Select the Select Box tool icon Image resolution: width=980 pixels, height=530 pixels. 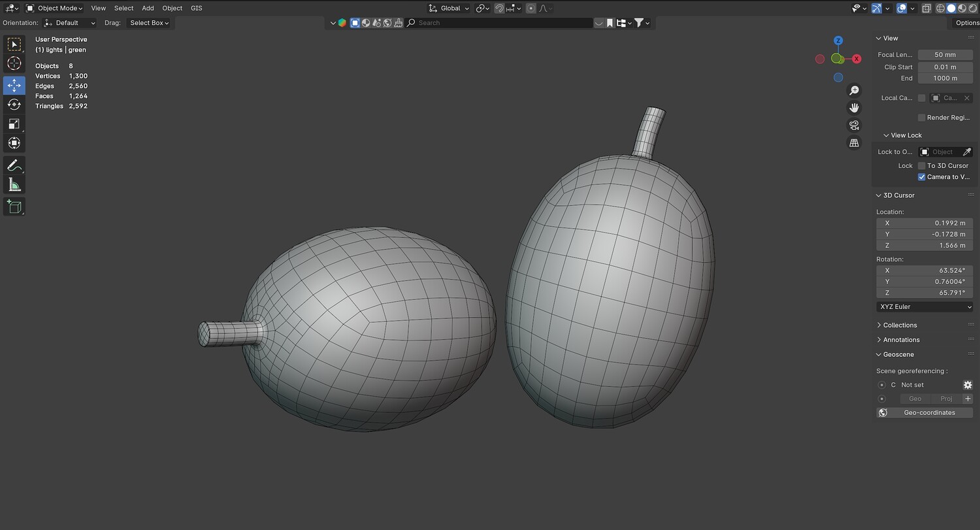pyautogui.click(x=14, y=44)
